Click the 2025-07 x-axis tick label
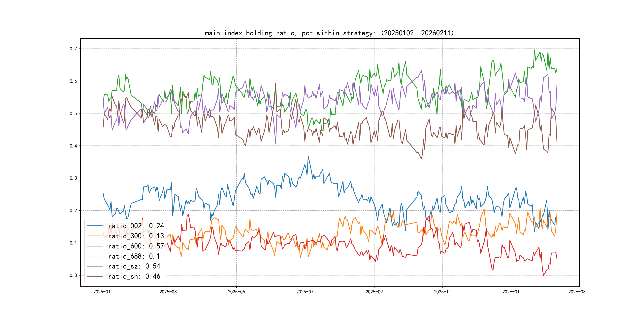This screenshot has width=644, height=322. tap(305, 292)
